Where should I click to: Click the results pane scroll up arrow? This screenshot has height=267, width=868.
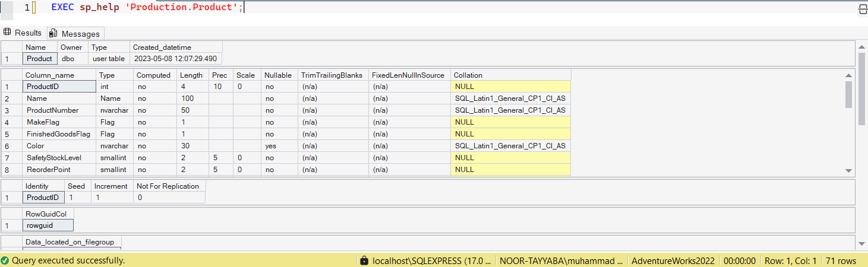click(x=862, y=46)
